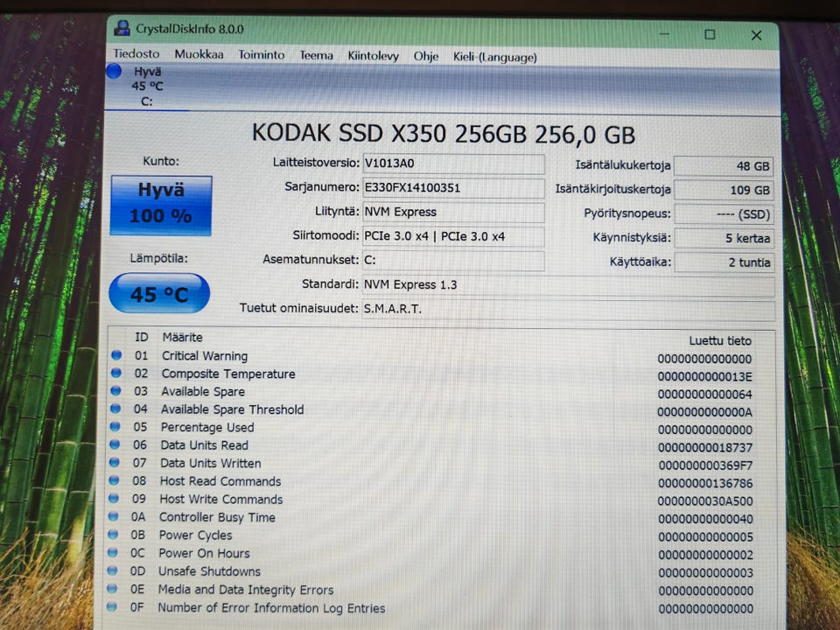The height and width of the screenshot is (630, 840).
Task: Select the Composite Temperature attribute text
Action: pyautogui.click(x=228, y=374)
